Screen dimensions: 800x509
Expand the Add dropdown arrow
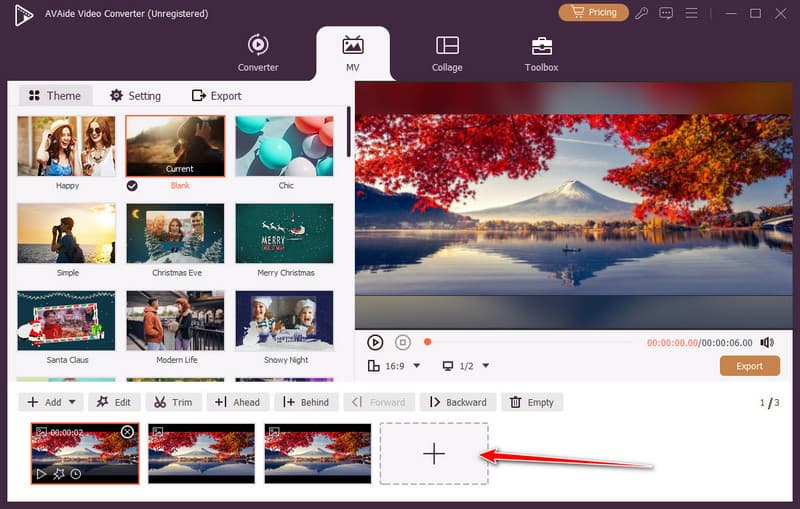(x=72, y=402)
